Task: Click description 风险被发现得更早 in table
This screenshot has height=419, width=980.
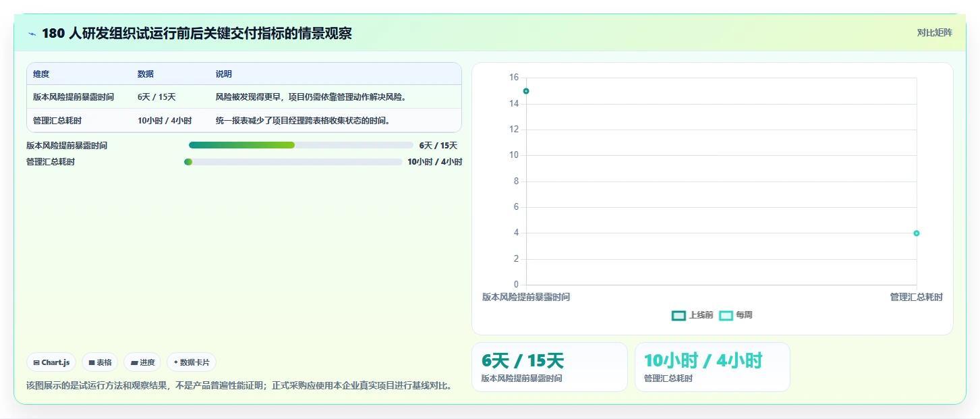Action: (311, 97)
